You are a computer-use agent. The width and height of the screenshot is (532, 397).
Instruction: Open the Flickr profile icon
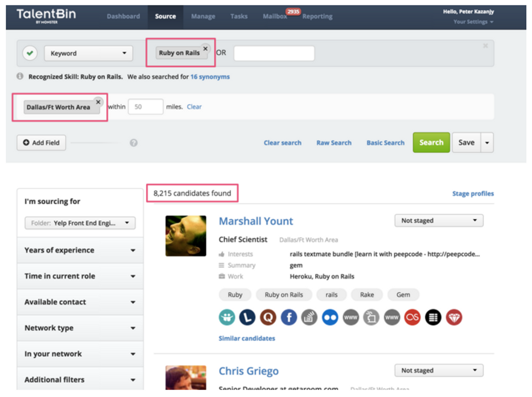click(330, 317)
